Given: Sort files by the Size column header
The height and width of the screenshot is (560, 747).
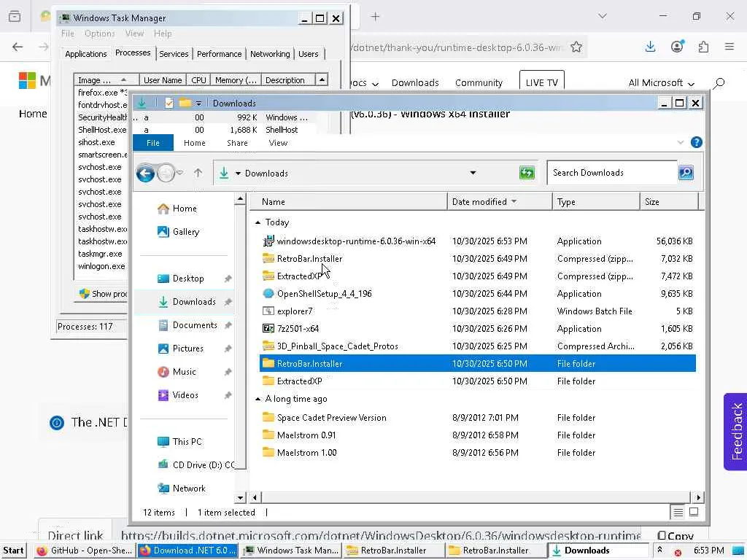Looking at the screenshot, I should click(669, 202).
